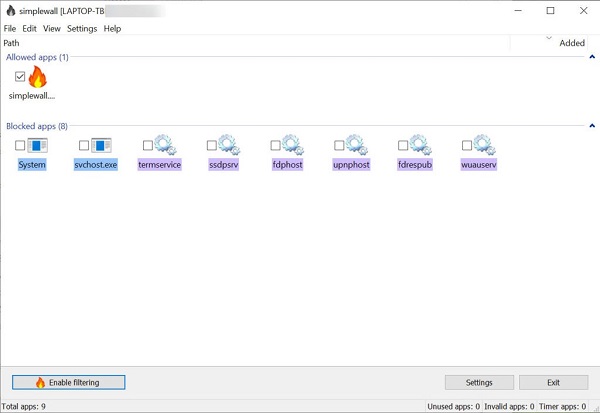Select the svchost.exe app icon
The image size is (600, 413).
click(101, 145)
